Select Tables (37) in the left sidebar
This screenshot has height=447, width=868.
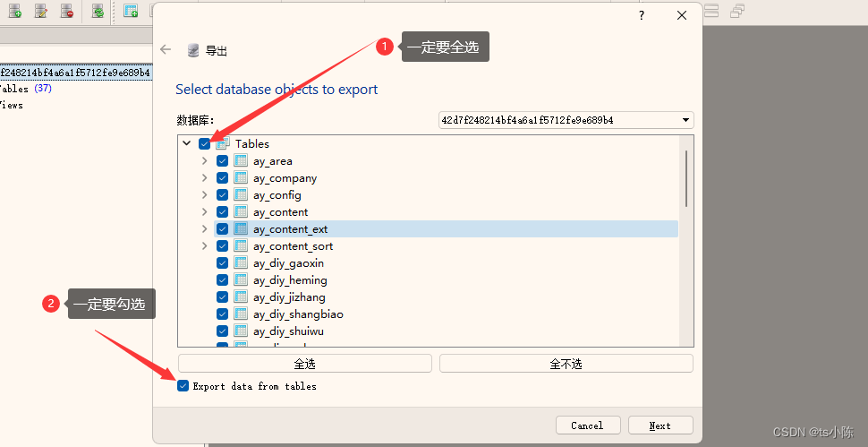tap(26, 89)
